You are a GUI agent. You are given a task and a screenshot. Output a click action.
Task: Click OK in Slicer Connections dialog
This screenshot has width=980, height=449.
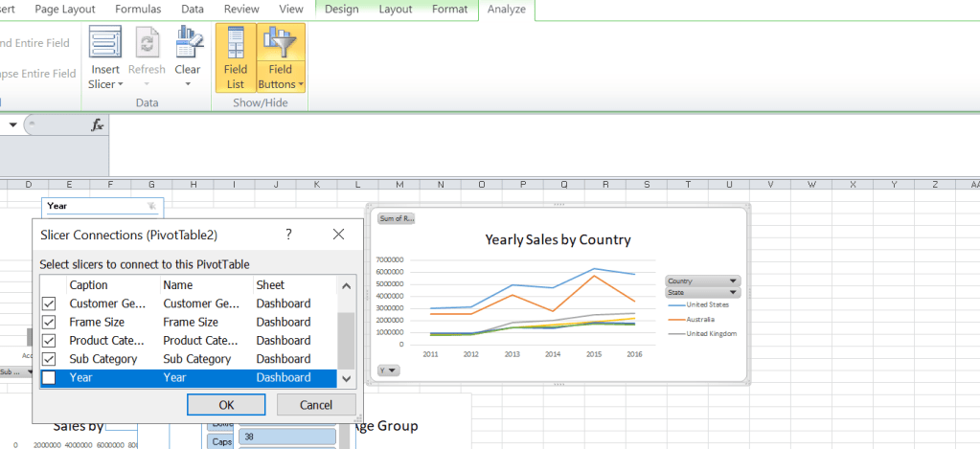(226, 405)
